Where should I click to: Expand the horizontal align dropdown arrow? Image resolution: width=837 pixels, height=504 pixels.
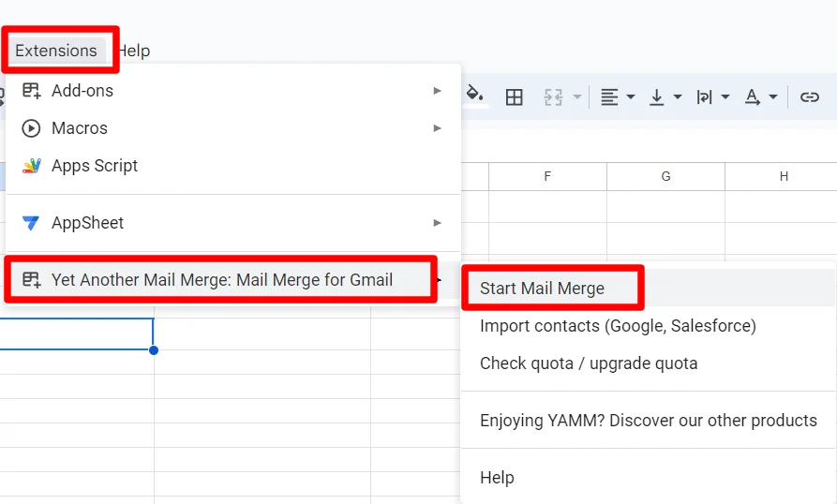pyautogui.click(x=631, y=97)
